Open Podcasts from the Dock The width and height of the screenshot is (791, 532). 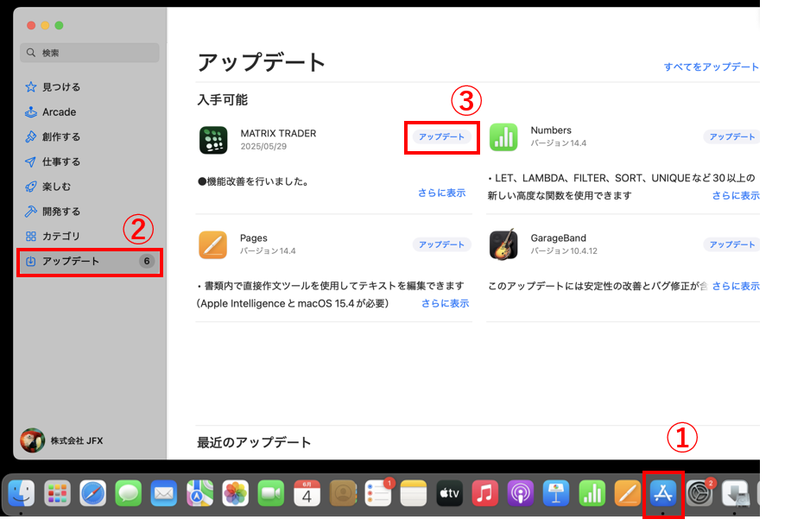click(x=521, y=492)
